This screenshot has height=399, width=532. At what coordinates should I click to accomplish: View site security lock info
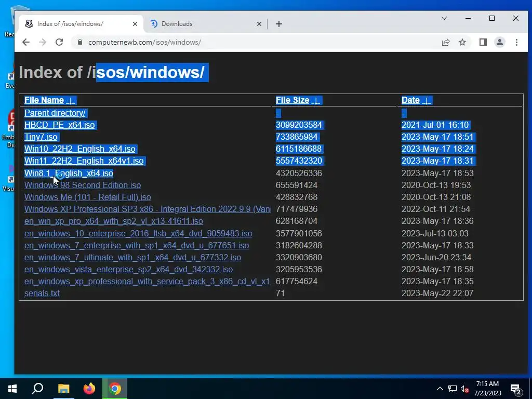point(79,42)
